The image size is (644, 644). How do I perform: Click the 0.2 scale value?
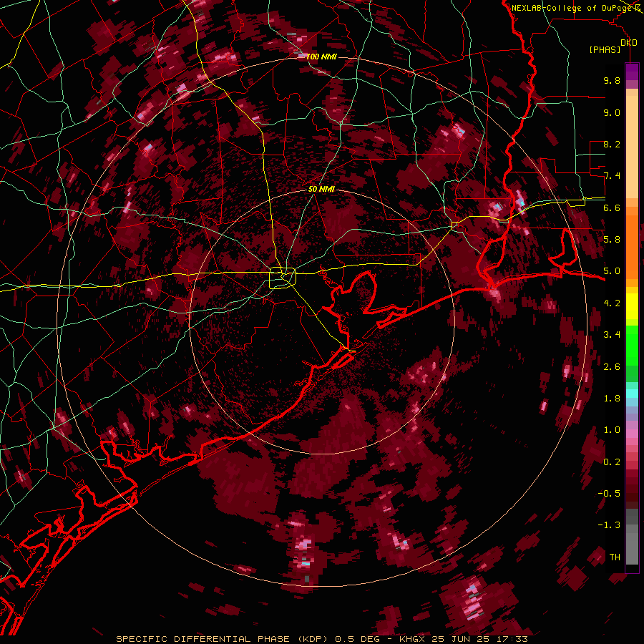pos(612,462)
